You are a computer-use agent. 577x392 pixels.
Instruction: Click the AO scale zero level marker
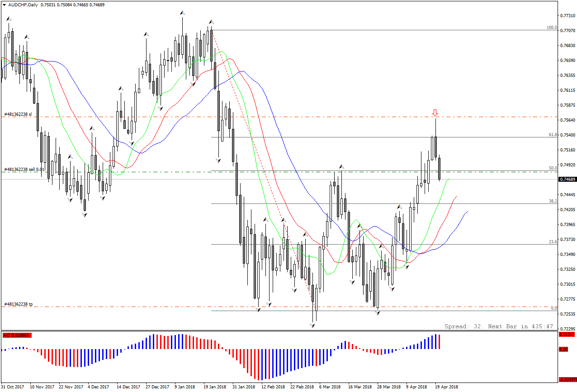pos(563,349)
